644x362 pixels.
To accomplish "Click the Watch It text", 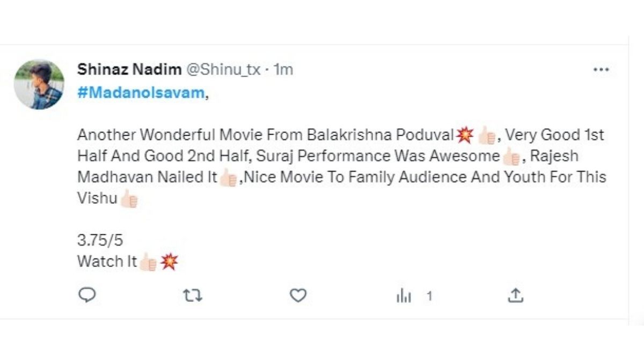I will point(107,262).
